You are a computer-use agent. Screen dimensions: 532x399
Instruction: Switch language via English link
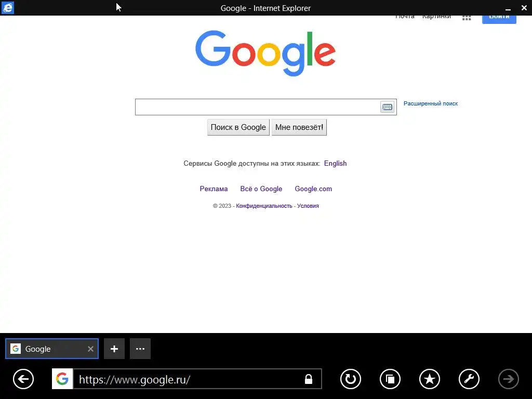coord(335,163)
